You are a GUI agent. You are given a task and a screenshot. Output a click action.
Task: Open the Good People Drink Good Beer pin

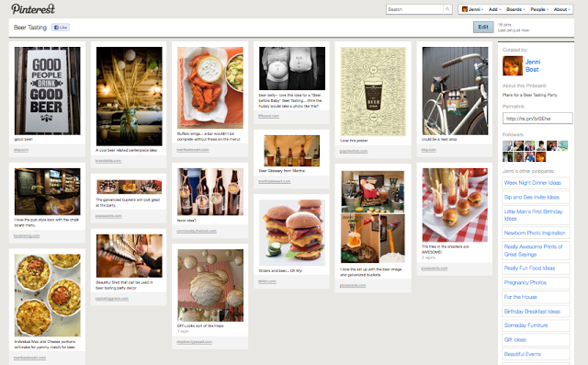(47, 91)
